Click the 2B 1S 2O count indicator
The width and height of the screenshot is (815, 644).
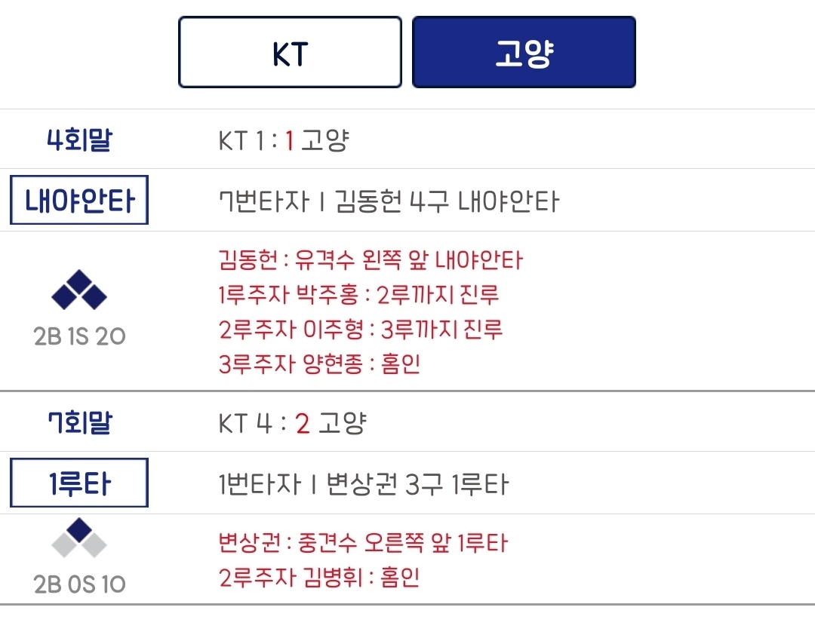[x=79, y=336]
